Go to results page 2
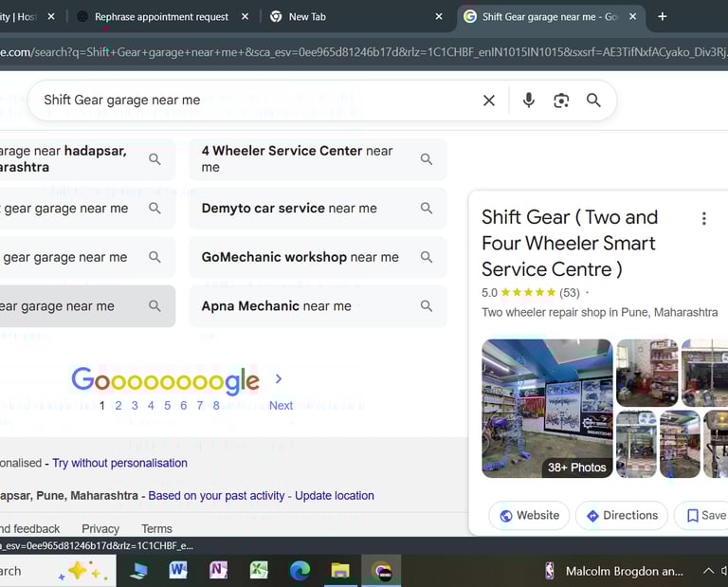This screenshot has width=728, height=587. coord(118,406)
